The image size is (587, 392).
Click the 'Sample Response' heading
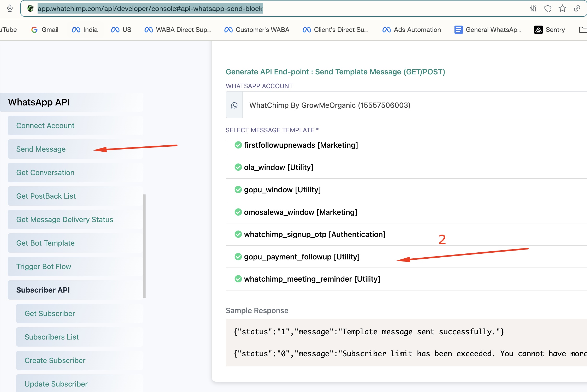click(257, 311)
